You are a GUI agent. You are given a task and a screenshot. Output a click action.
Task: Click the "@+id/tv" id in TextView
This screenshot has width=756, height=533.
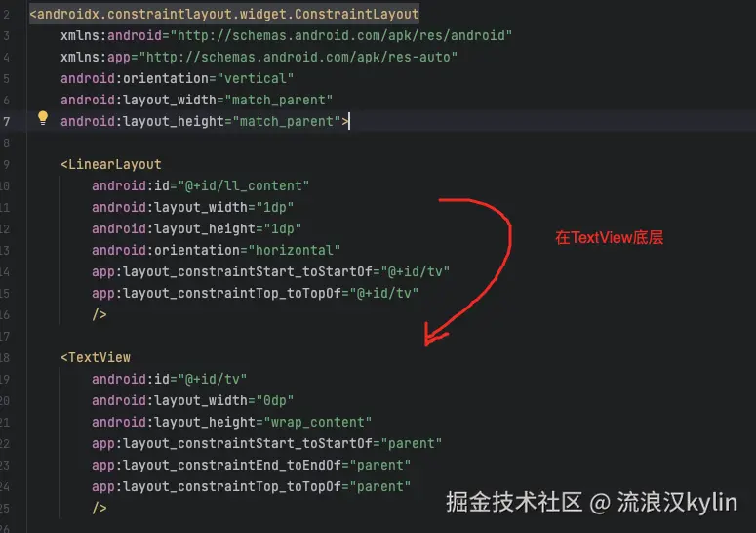coord(212,379)
